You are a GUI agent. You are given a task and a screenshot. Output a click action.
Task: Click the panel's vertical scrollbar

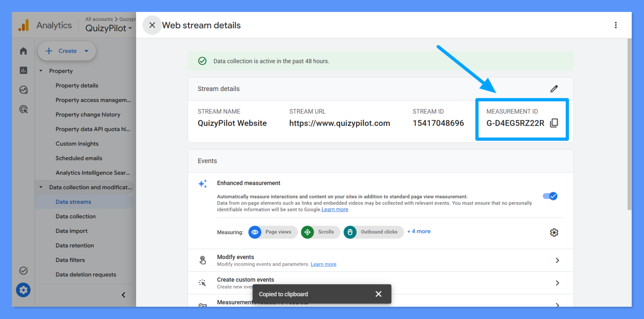(629, 124)
